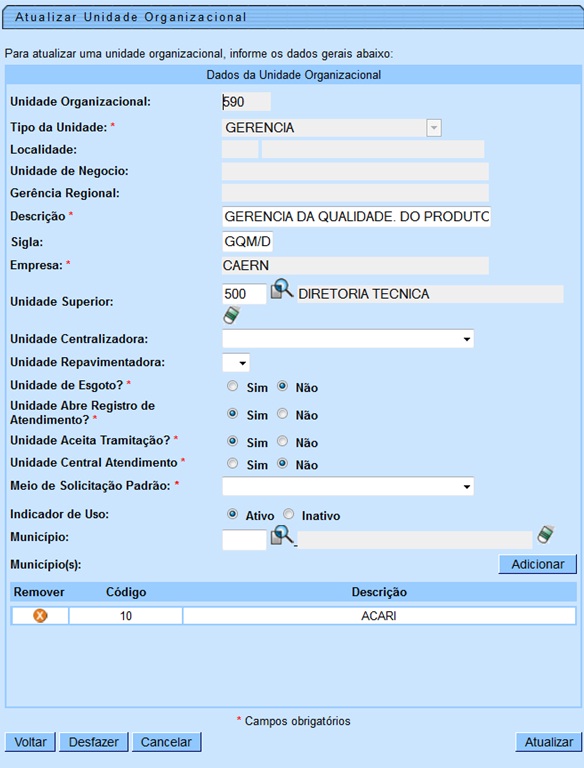Click the Desfazer button
Screen dimensions: 584x768
click(94, 742)
